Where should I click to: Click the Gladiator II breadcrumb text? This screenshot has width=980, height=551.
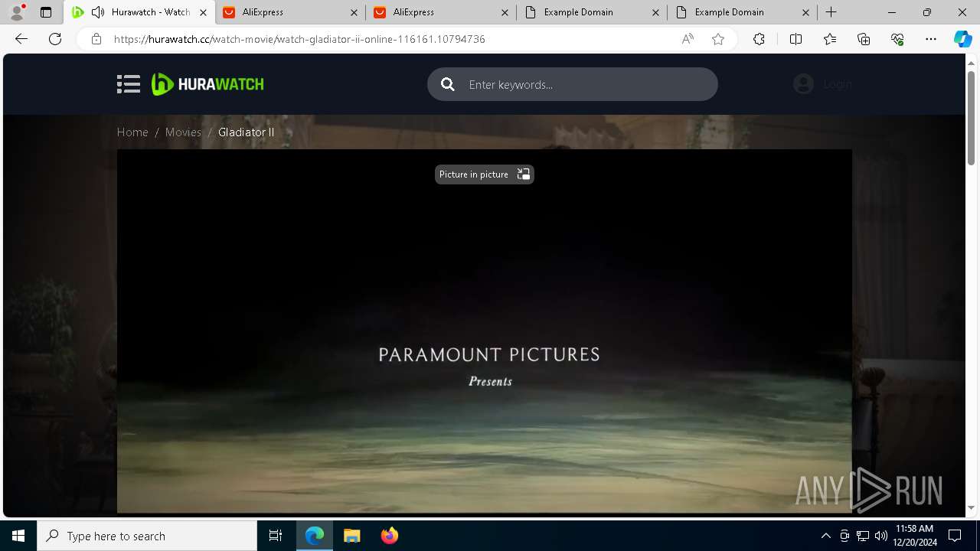[246, 132]
